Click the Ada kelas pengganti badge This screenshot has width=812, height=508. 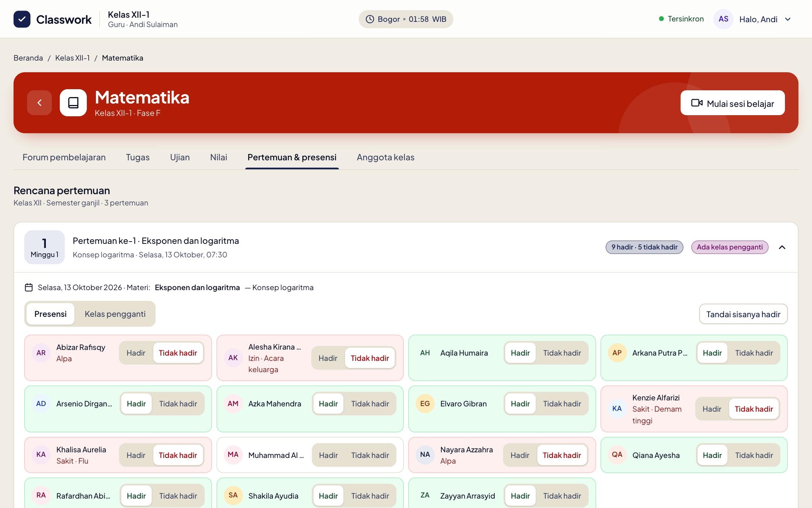(x=730, y=247)
